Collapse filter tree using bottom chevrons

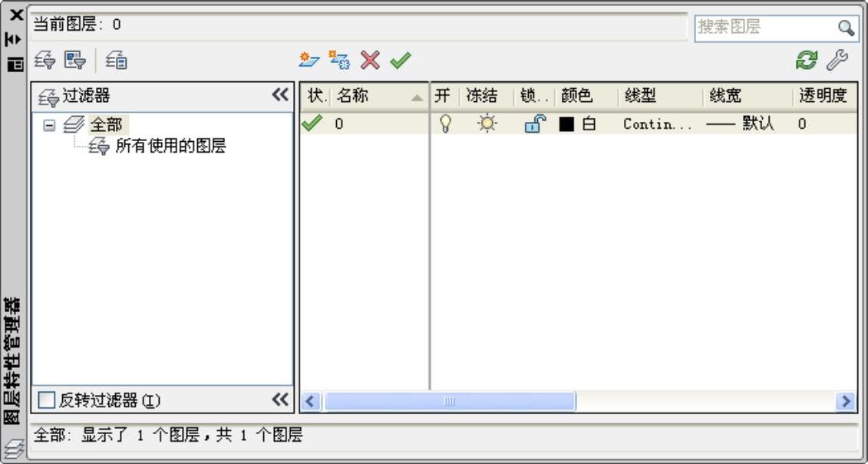pos(280,399)
